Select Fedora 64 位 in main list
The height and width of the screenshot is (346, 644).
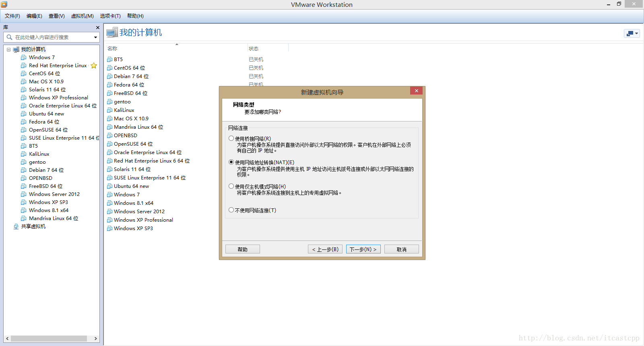point(129,85)
